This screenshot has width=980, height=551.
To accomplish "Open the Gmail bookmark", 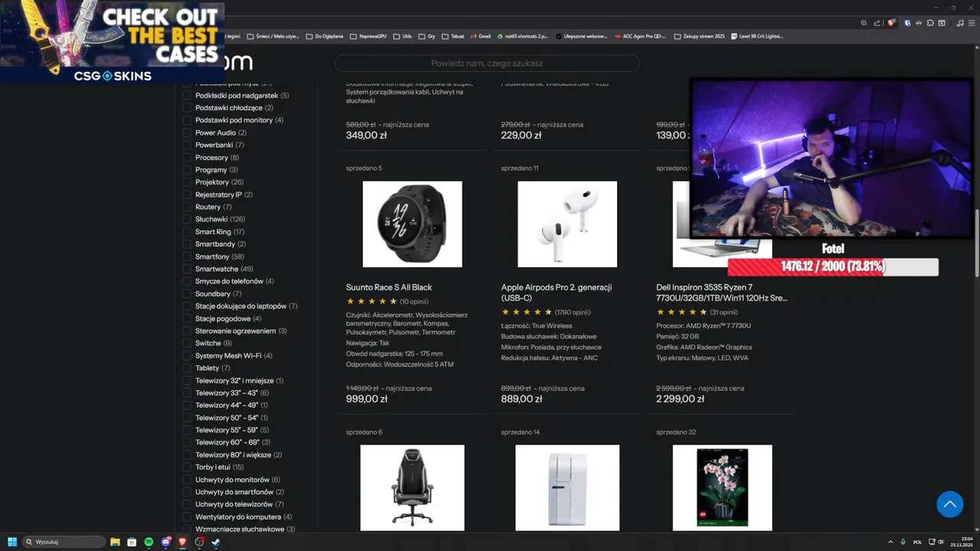I will pos(480,36).
